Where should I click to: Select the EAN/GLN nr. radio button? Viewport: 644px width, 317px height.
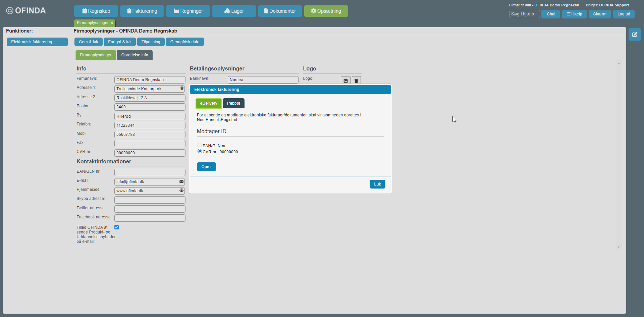[x=200, y=145]
